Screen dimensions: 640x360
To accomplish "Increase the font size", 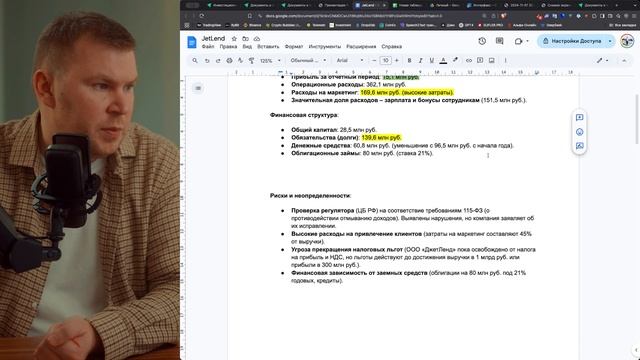I will [x=397, y=60].
